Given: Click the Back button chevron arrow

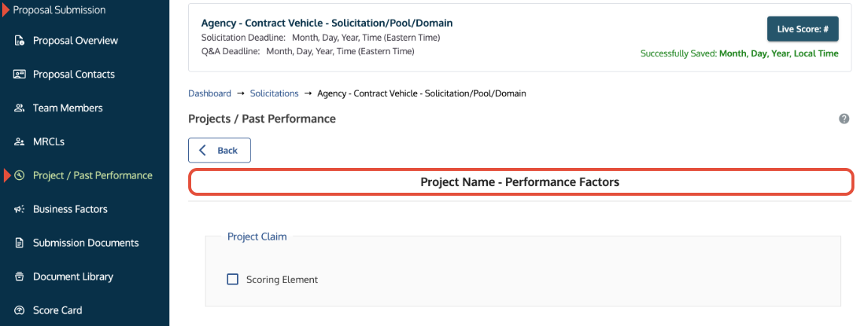Looking at the screenshot, I should coord(203,150).
